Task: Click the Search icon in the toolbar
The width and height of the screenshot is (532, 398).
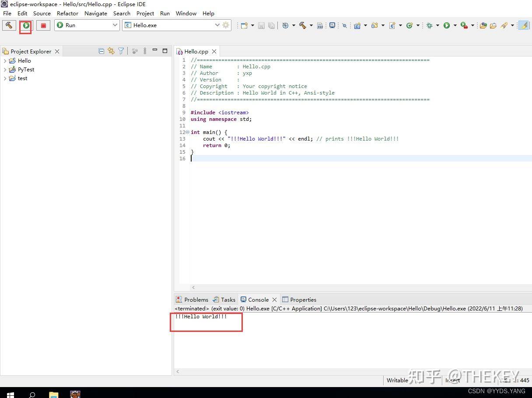Action: point(345,25)
